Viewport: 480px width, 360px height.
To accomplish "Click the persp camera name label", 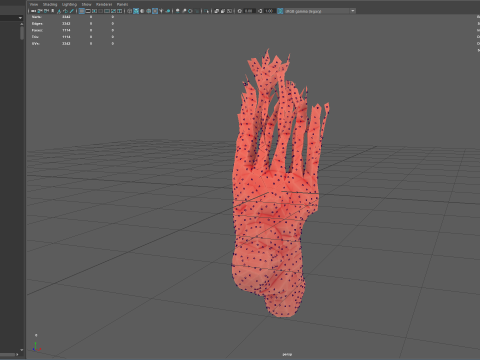I will click(287, 354).
